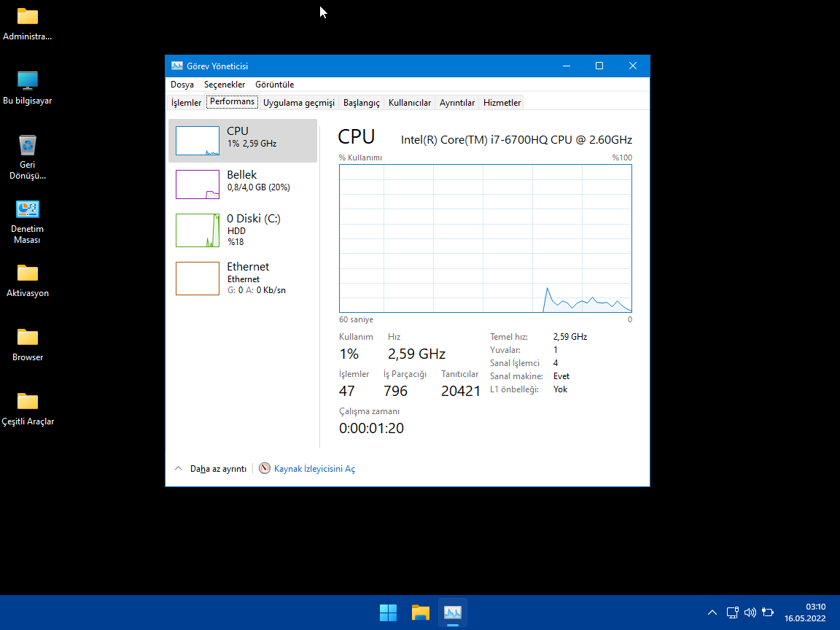Select the CPU performance graph thumbnail

(198, 141)
